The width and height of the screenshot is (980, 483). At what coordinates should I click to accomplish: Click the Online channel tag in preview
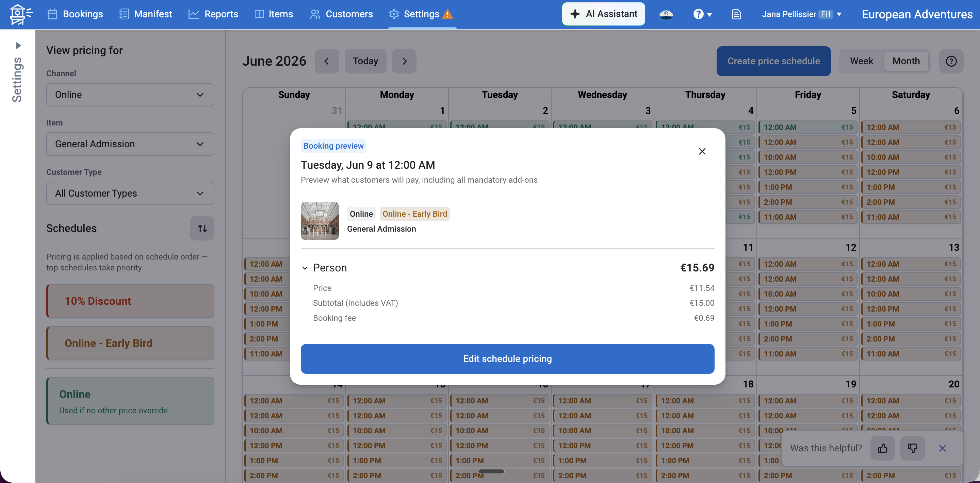click(361, 214)
